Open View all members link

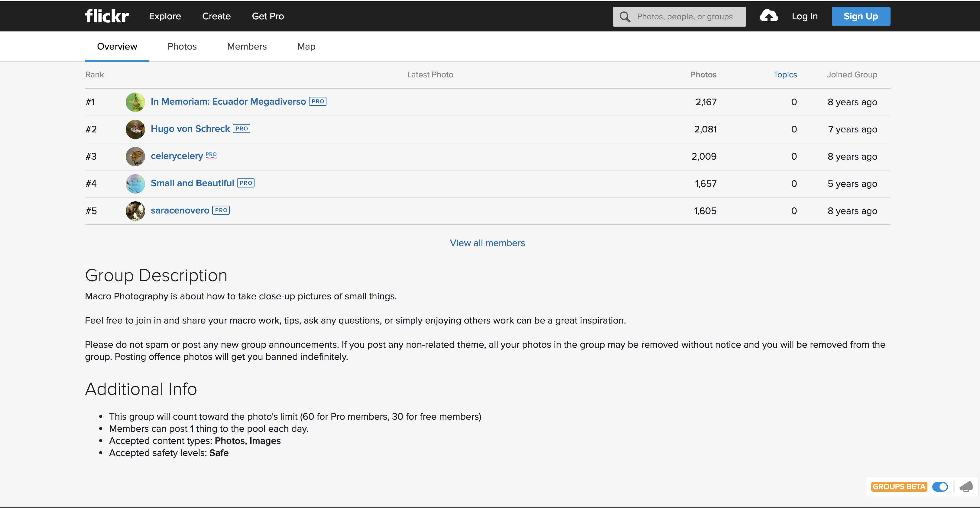[x=487, y=243]
